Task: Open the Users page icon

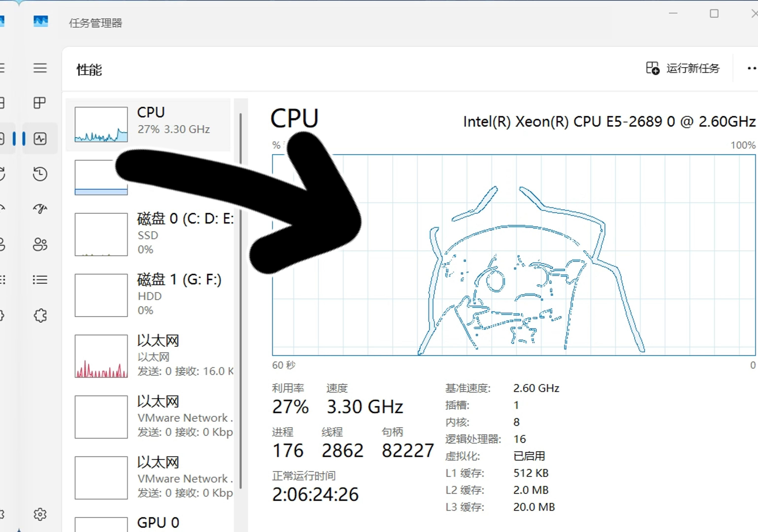Action: pos(40,244)
